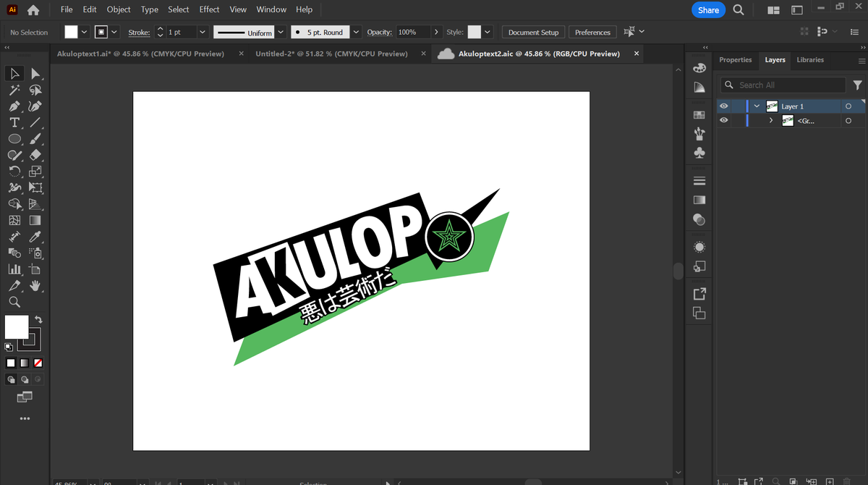Collapse Layer 1 with its chevron

(x=757, y=106)
